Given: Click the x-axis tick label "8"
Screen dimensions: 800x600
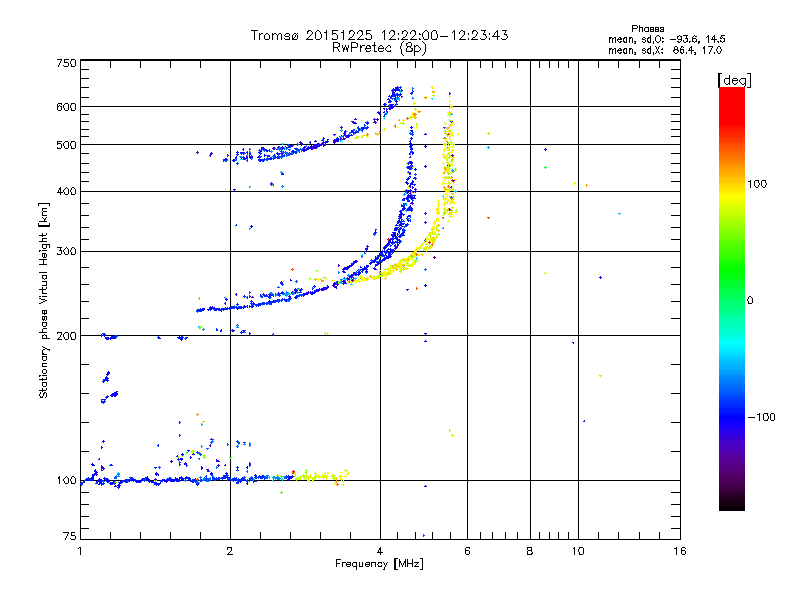Looking at the screenshot, I should click(530, 551).
